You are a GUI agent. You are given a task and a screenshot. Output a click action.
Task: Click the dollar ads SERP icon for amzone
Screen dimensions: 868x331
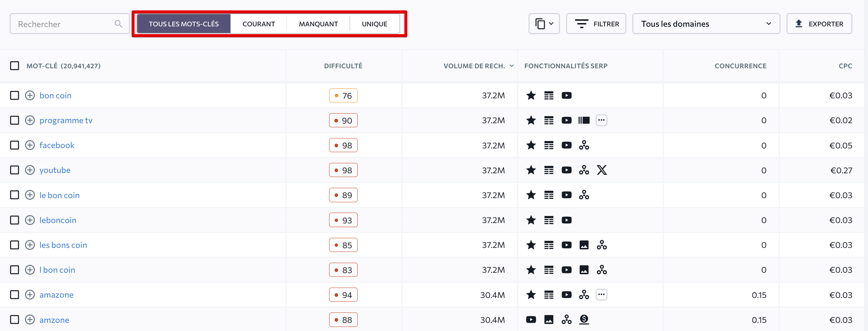(584, 319)
